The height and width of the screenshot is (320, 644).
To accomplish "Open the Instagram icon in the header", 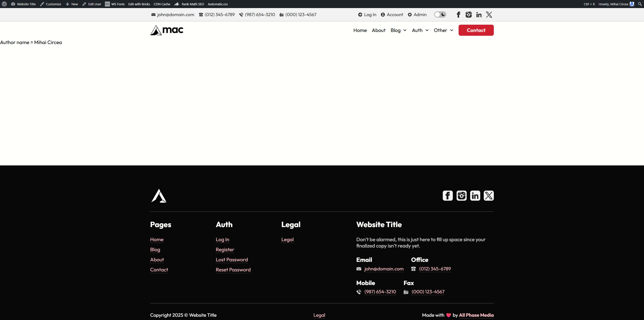I will pyautogui.click(x=469, y=15).
